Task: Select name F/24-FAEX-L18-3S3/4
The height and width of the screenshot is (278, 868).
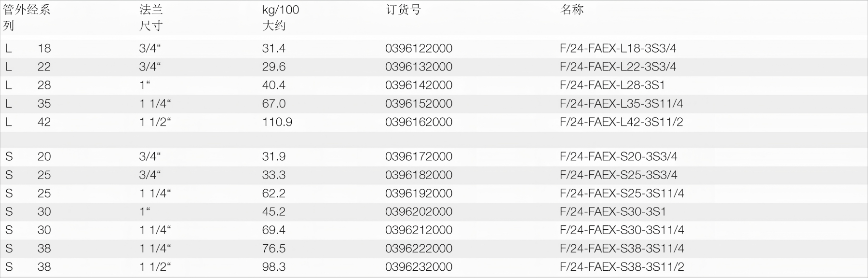Action: click(x=618, y=48)
